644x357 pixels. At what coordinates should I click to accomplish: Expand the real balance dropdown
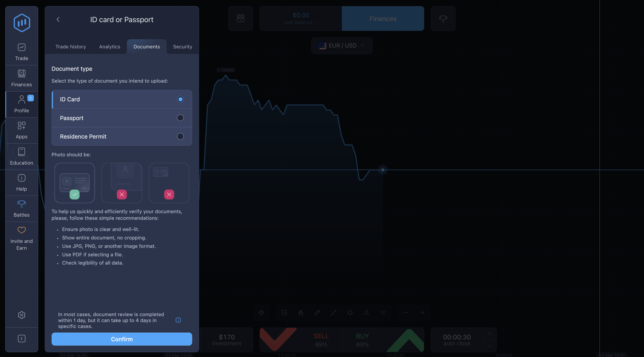coord(300,19)
